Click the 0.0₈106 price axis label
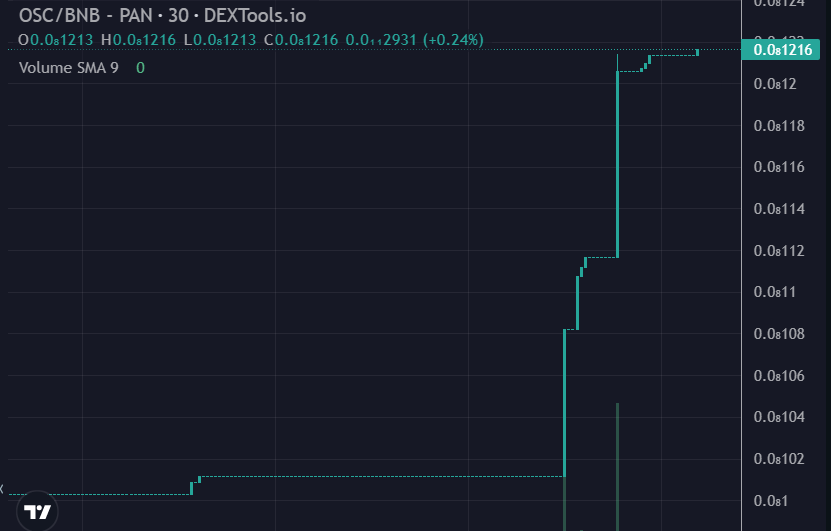The image size is (831, 531). coord(779,376)
